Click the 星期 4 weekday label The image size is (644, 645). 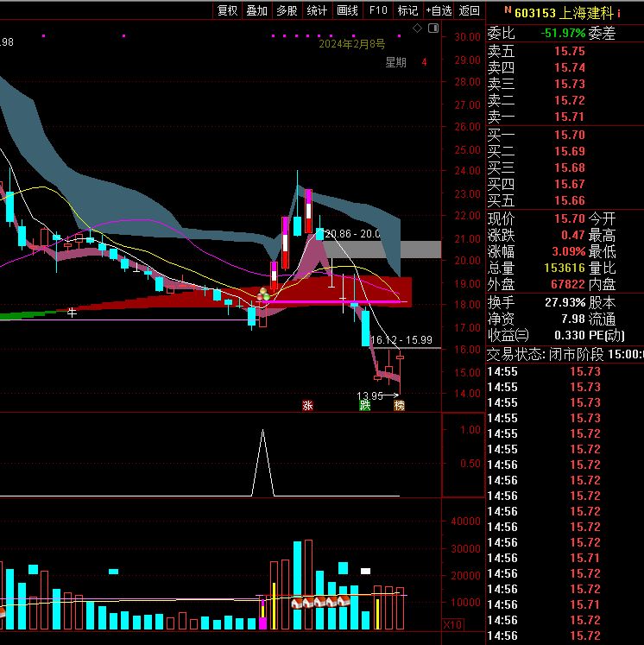[406, 62]
